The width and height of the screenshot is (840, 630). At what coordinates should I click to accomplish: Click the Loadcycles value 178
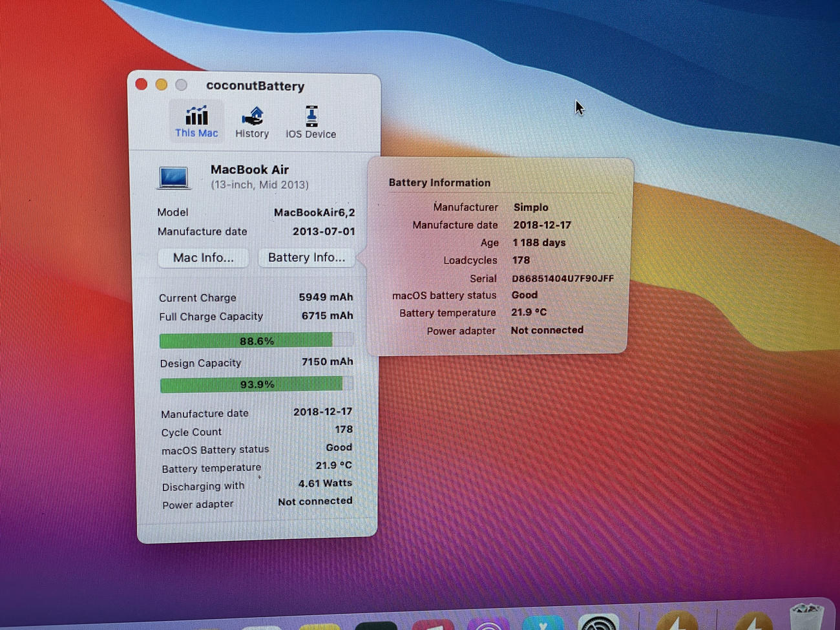(521, 260)
